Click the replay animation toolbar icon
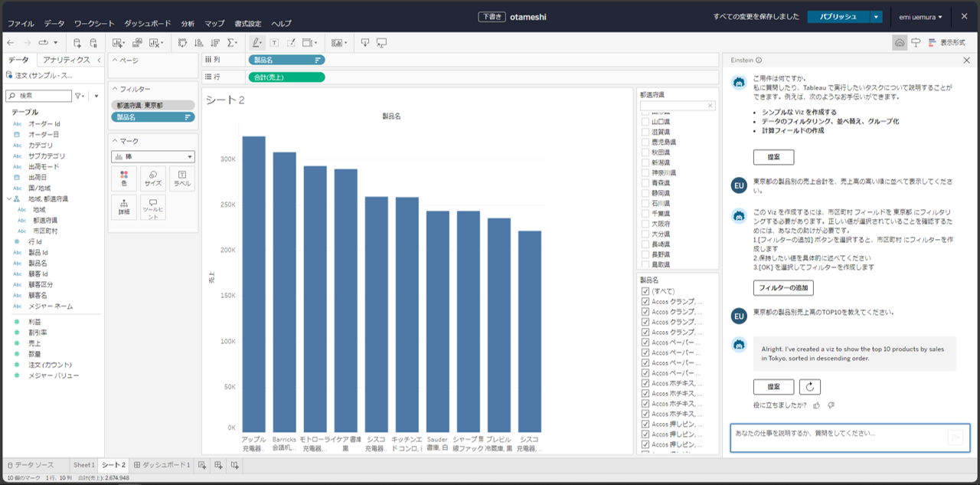 point(44,42)
